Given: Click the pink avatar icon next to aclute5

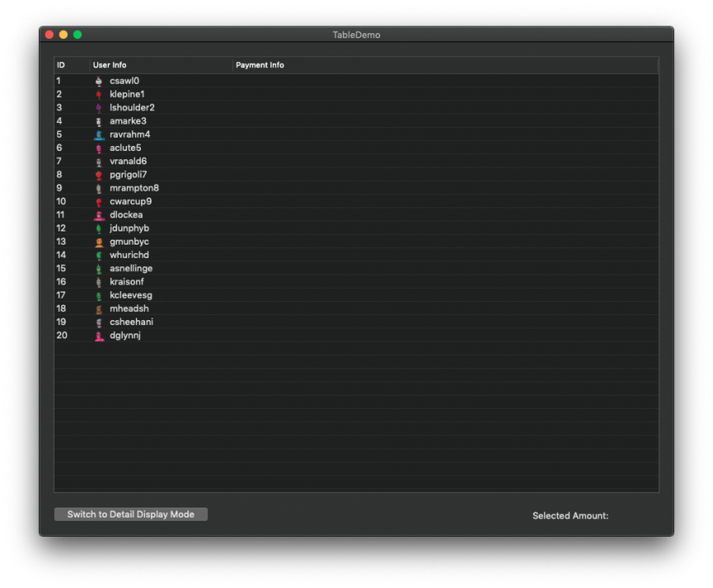Looking at the screenshot, I should pyautogui.click(x=99, y=147).
